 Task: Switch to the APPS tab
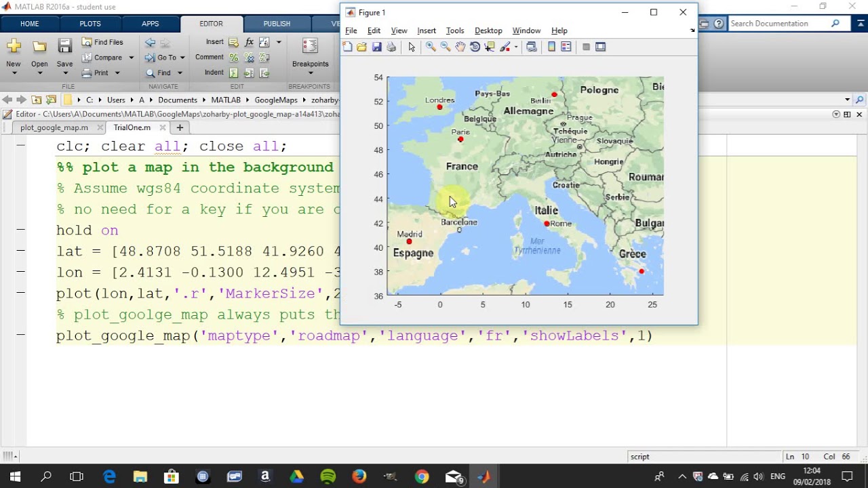tap(151, 24)
